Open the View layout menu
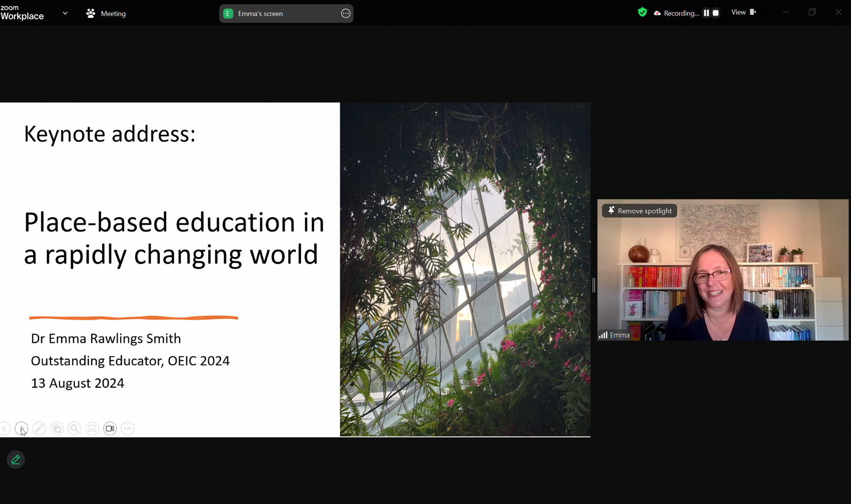The height and width of the screenshot is (504, 851). [x=744, y=12]
